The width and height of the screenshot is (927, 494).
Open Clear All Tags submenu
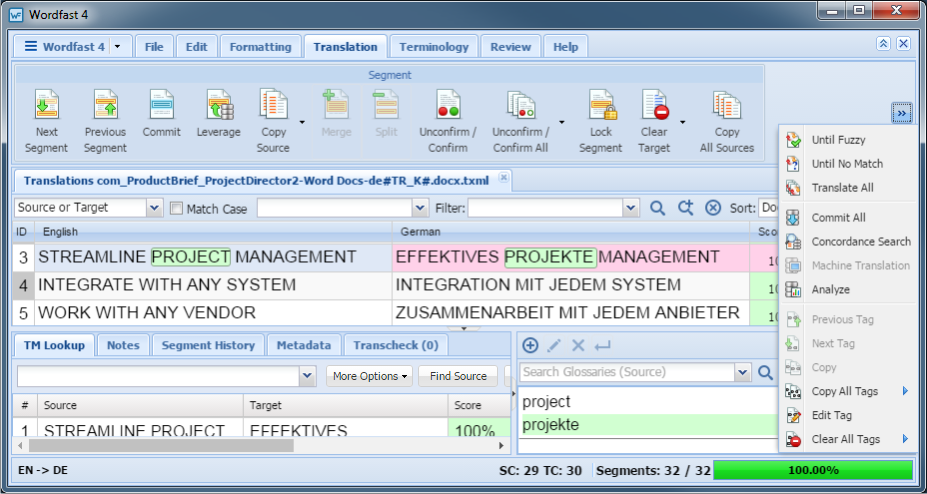846,439
